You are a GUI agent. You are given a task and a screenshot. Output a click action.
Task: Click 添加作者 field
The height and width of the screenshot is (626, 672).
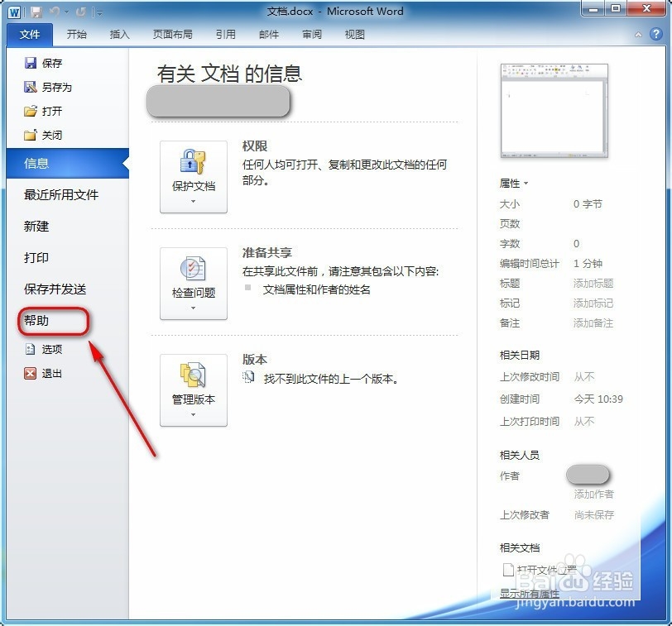coord(593,495)
